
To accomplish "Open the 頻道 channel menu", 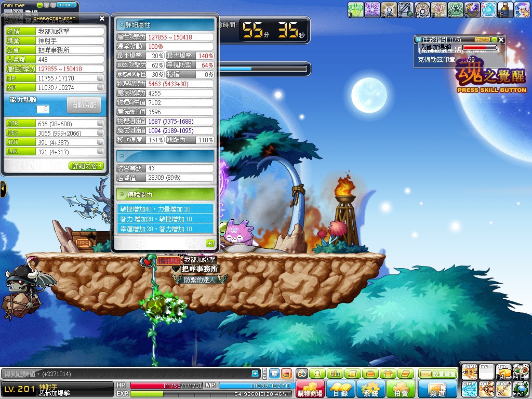I will coord(437,389).
